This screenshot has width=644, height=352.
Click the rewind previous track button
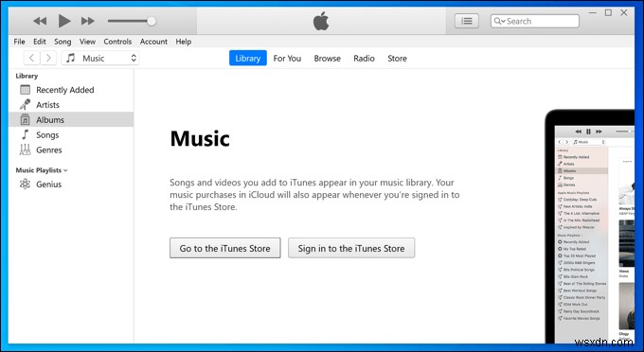(40, 21)
